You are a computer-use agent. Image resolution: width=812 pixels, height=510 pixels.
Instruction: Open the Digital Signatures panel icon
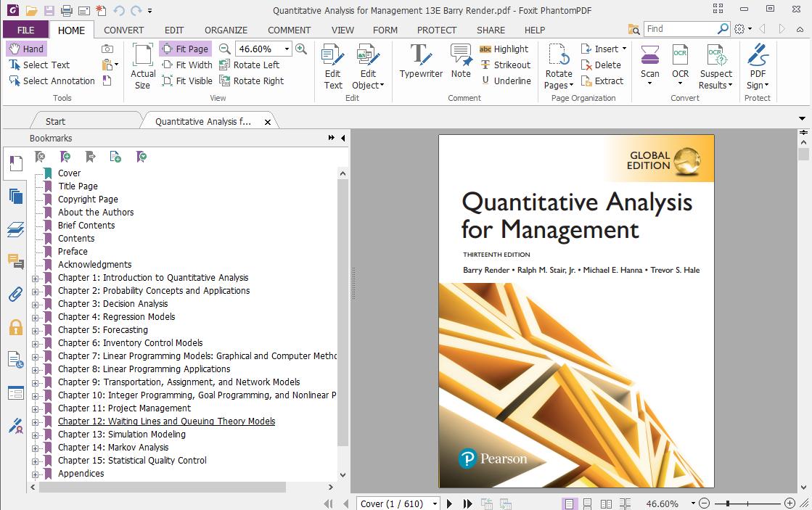pyautogui.click(x=15, y=426)
